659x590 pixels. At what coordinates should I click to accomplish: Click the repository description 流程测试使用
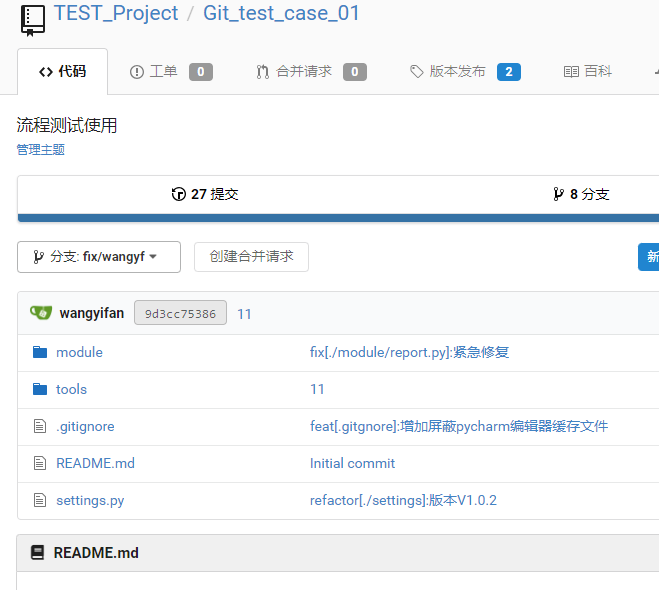[67, 125]
